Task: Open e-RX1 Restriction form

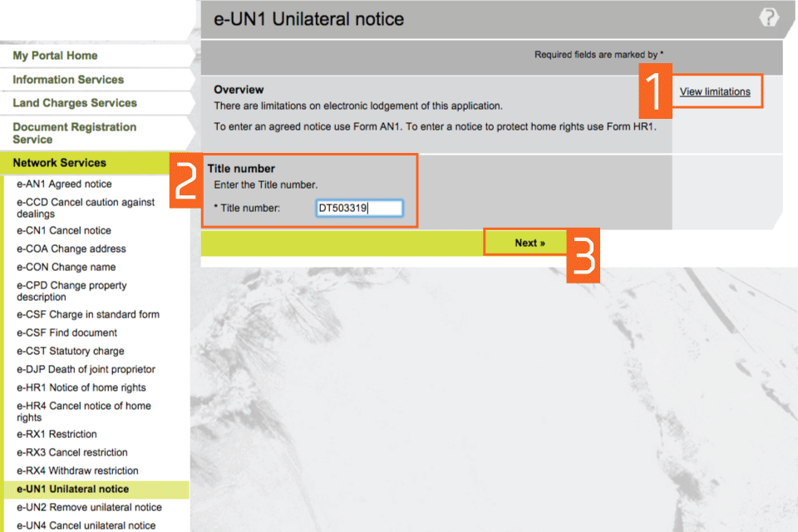Action: (x=57, y=435)
